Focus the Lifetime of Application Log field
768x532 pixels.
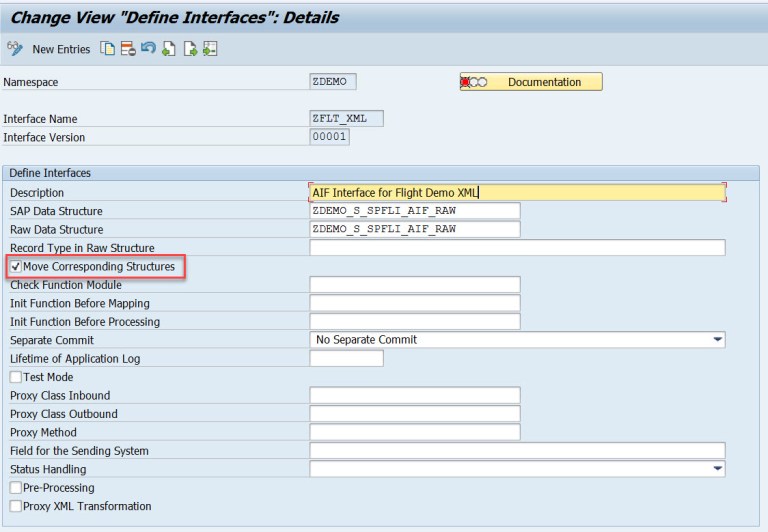click(x=346, y=359)
